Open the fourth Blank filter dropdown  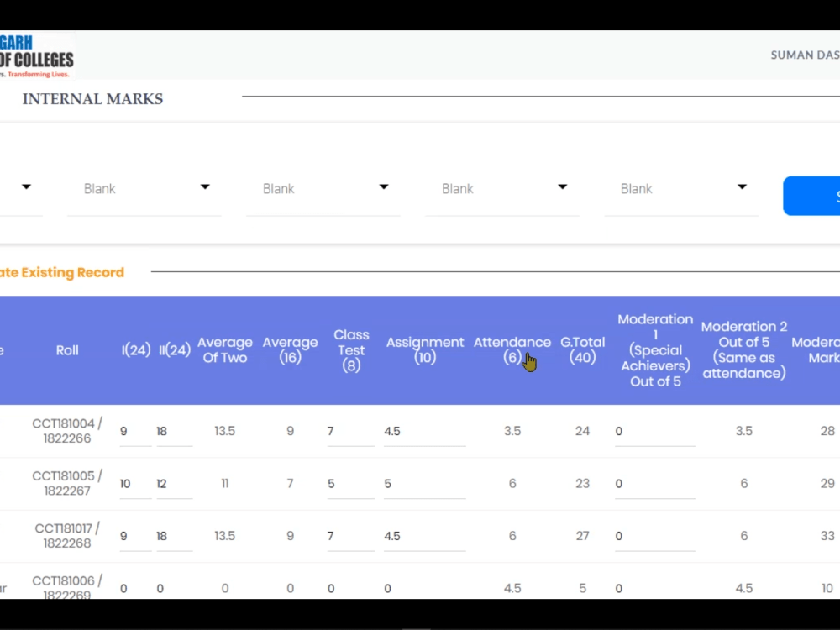681,188
